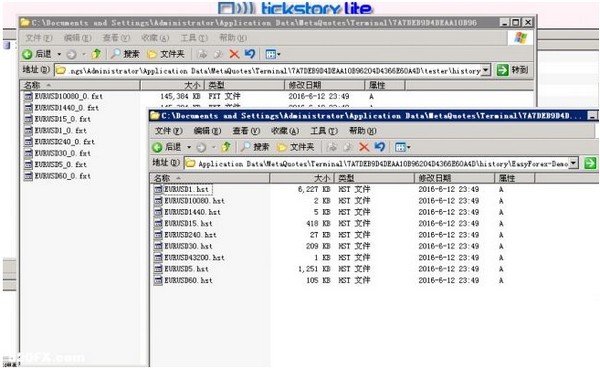Go up one folder in rear tester window

96,54
